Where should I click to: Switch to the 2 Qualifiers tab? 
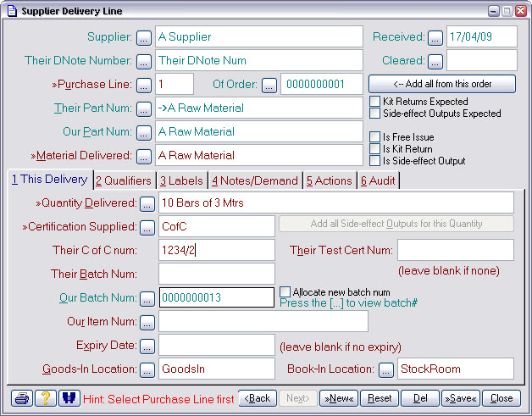(x=123, y=180)
